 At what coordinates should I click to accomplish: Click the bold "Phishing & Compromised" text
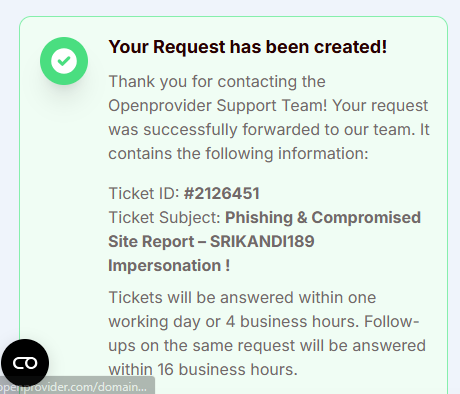(323, 217)
